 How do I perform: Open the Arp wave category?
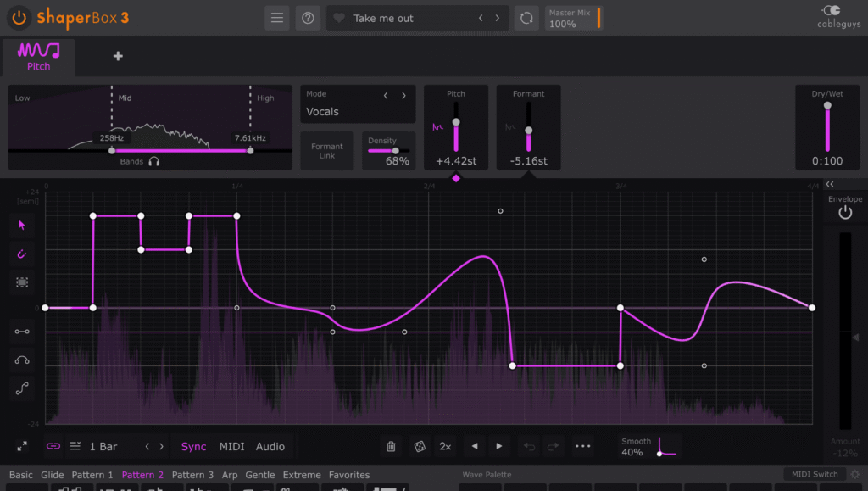[x=230, y=475]
